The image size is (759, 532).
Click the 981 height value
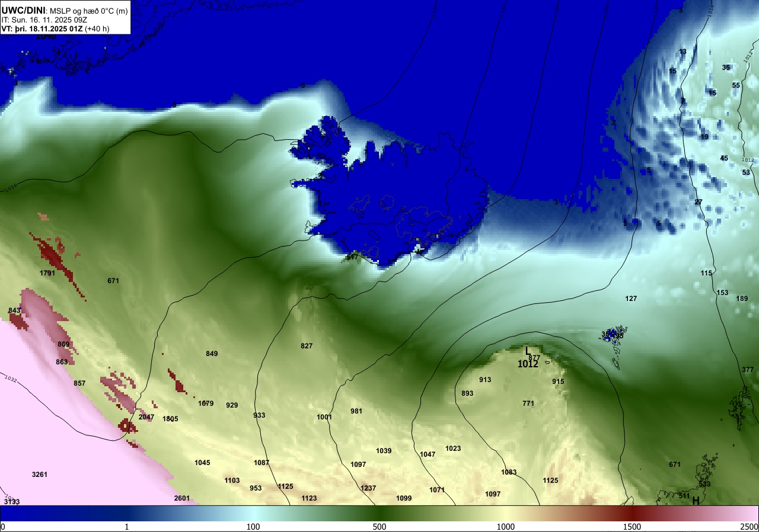point(356,411)
